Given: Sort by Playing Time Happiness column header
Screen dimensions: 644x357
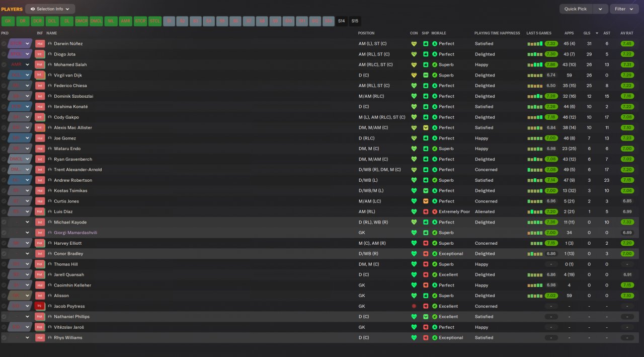Looking at the screenshot, I should click(x=497, y=33).
